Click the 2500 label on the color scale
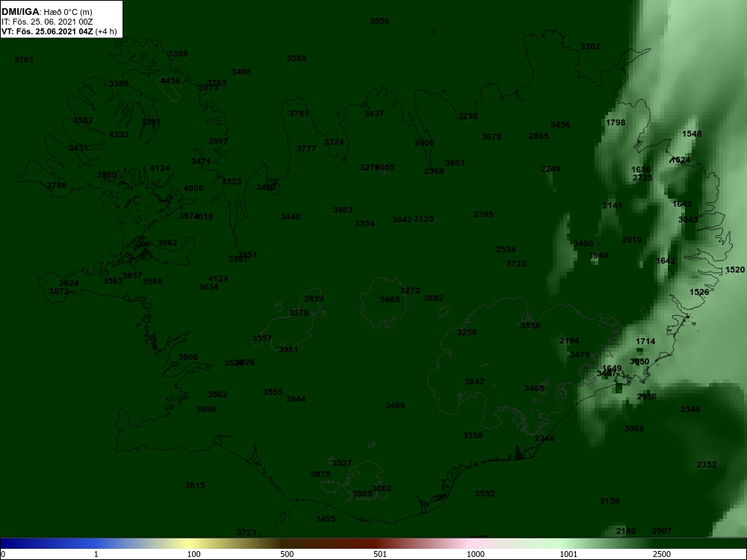 point(662,554)
